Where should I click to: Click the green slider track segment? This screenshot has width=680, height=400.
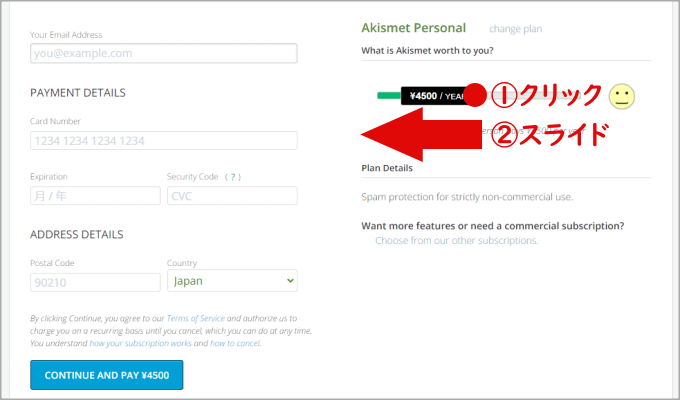[388, 96]
